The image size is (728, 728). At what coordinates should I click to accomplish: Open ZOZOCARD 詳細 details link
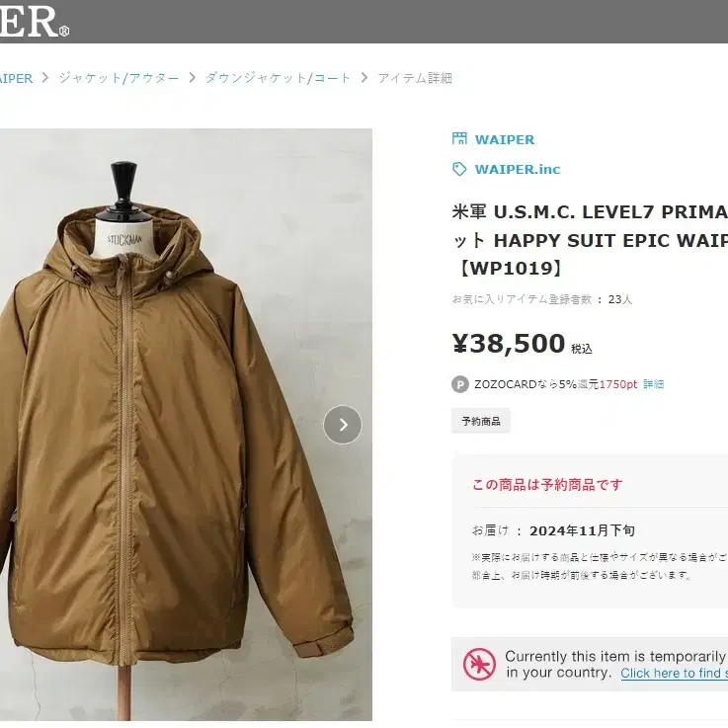pos(653,384)
